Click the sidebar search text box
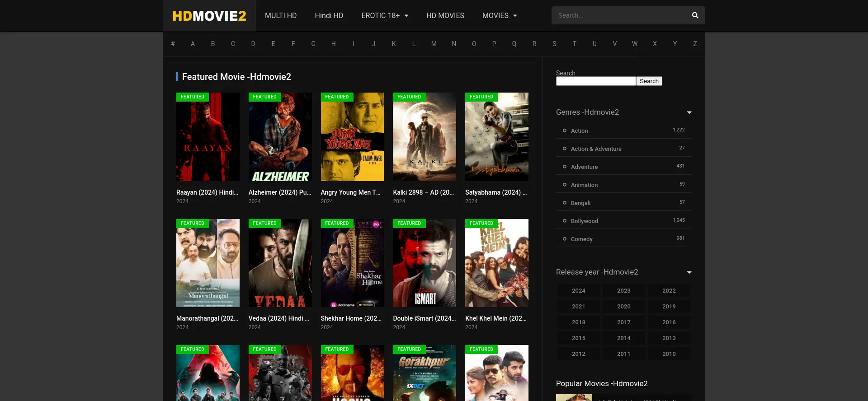 point(596,81)
